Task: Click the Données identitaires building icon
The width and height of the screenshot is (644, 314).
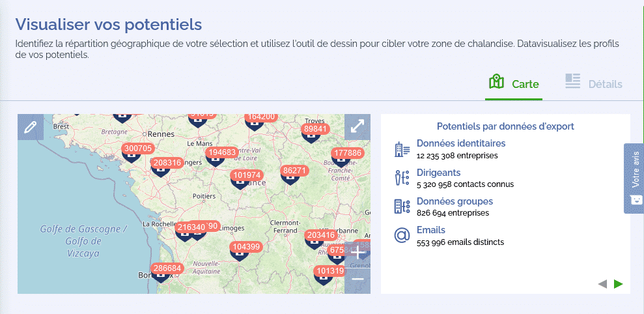Action: click(402, 149)
